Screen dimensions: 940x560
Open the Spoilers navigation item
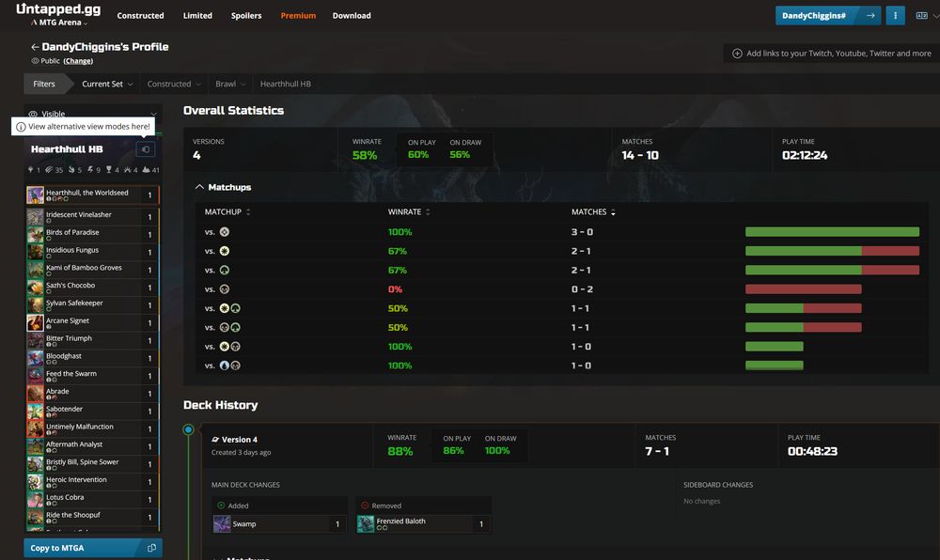coord(246,16)
